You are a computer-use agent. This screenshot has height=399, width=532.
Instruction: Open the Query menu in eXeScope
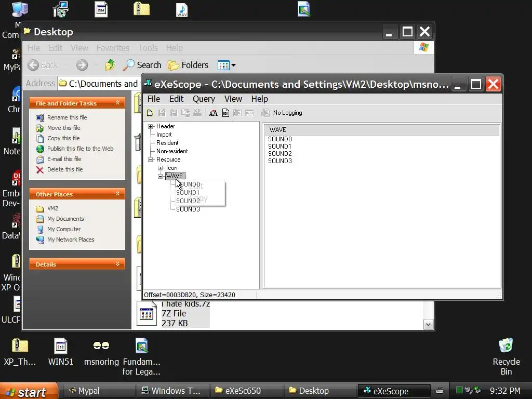click(x=204, y=99)
